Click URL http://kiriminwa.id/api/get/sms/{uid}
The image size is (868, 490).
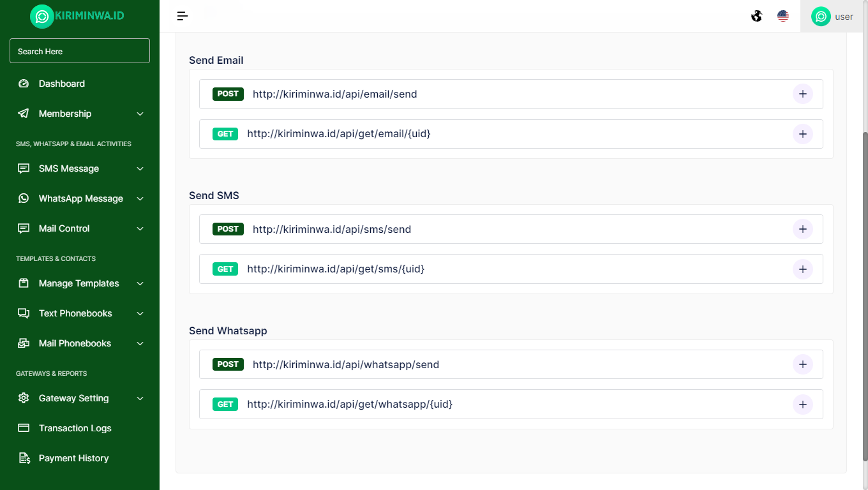336,269
